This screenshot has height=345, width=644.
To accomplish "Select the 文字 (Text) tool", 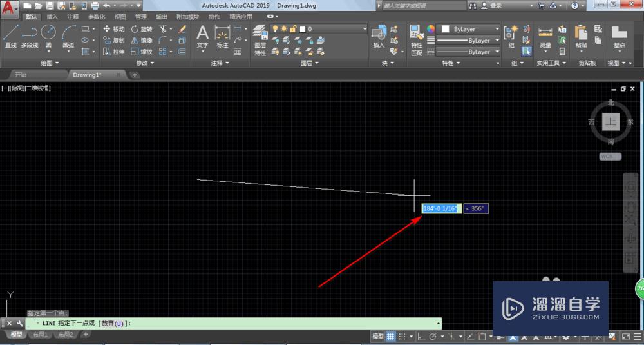I will click(x=202, y=36).
